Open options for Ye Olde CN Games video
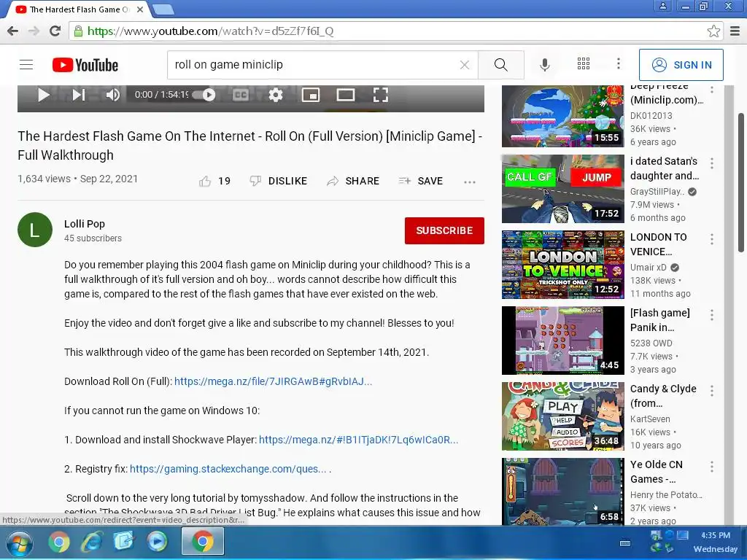The height and width of the screenshot is (560, 747). 712,467
